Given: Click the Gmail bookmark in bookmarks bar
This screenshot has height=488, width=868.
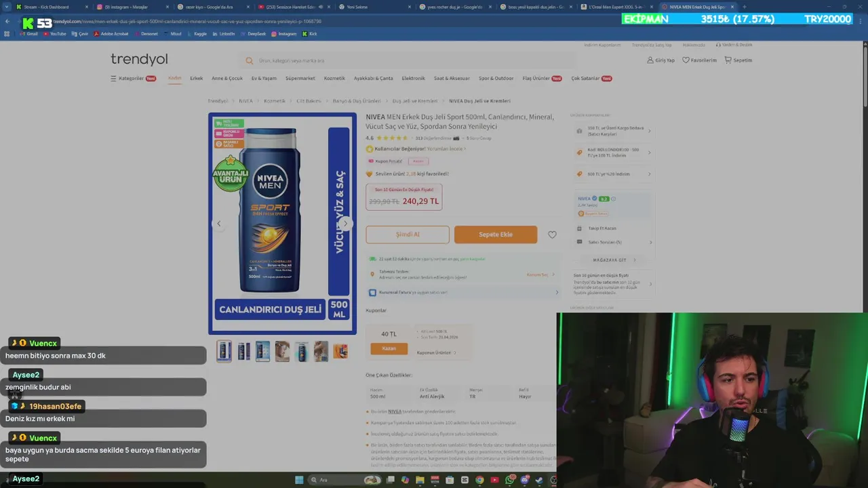Looking at the screenshot, I should click(29, 33).
